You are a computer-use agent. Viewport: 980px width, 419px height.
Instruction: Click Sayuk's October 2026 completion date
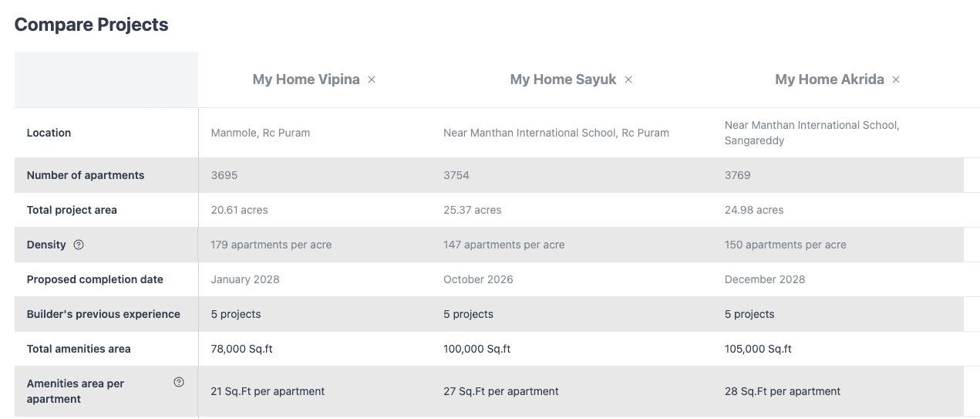point(478,279)
